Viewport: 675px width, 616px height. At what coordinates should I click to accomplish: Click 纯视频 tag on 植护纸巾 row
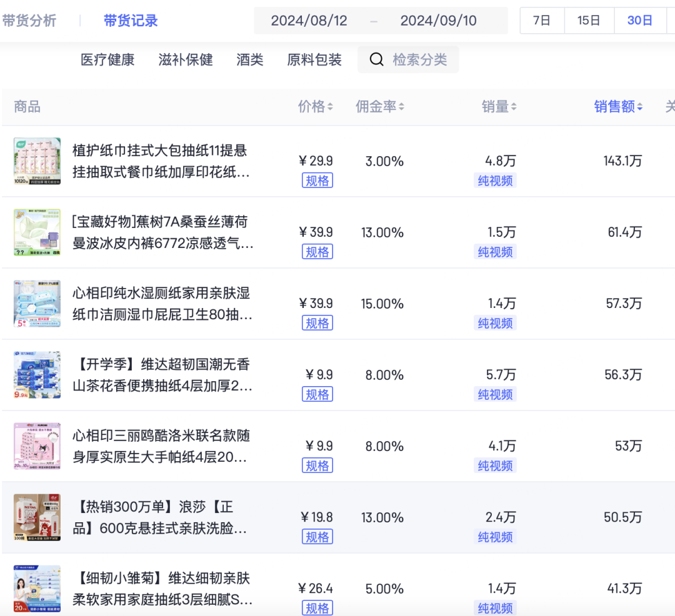[x=495, y=181]
